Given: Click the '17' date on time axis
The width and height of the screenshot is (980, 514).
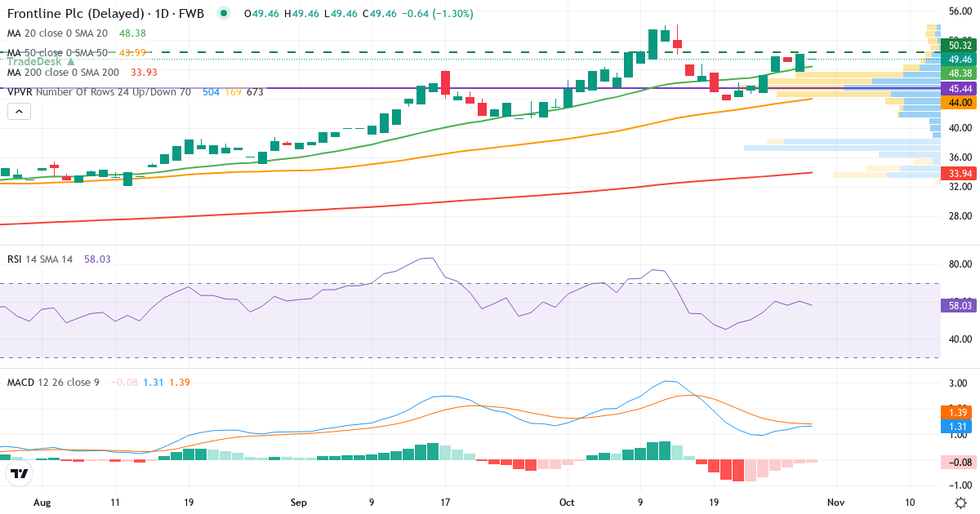Looking at the screenshot, I should click(445, 503).
